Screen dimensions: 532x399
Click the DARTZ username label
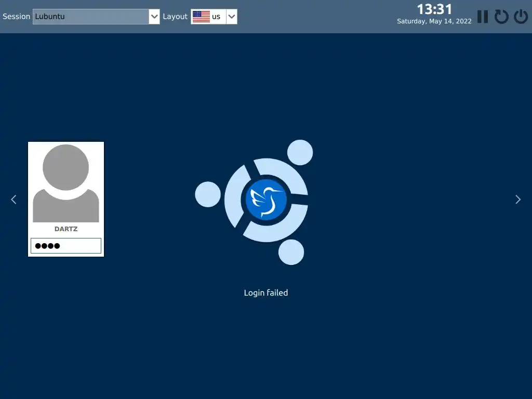point(66,229)
